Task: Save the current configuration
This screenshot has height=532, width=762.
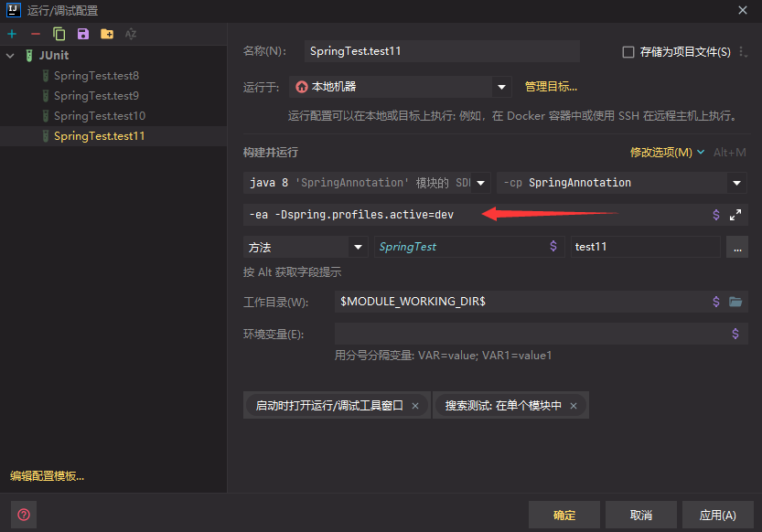Action: (81, 34)
